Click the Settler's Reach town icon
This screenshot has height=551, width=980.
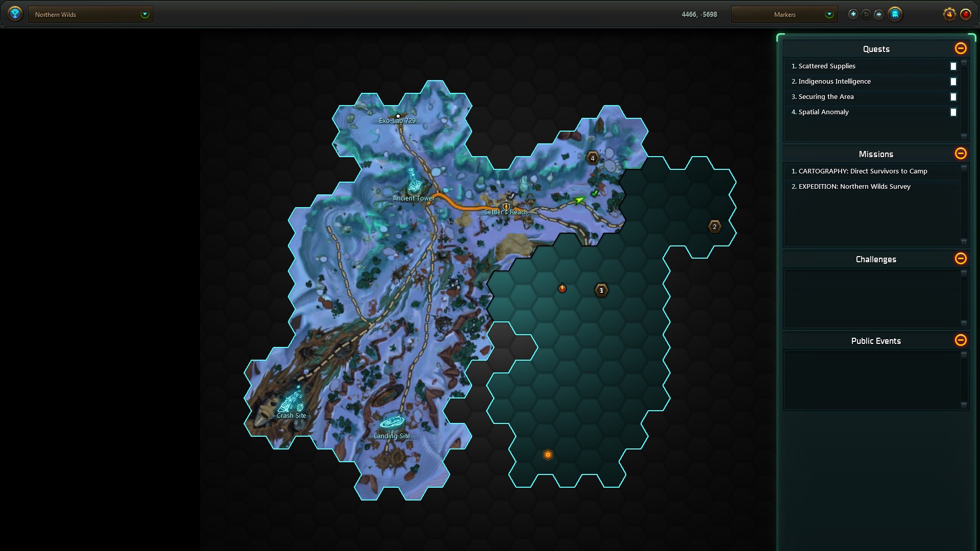pyautogui.click(x=506, y=206)
